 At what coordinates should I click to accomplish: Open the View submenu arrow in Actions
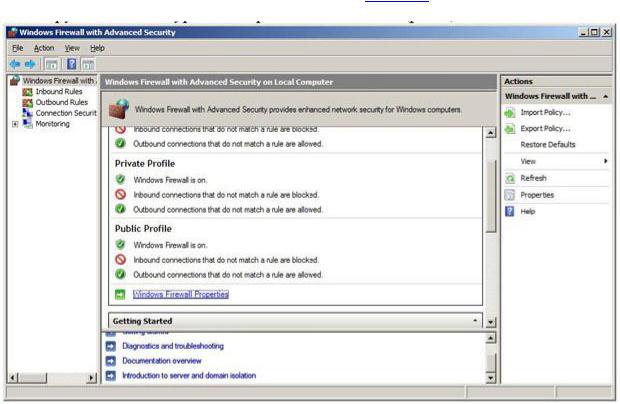click(605, 161)
